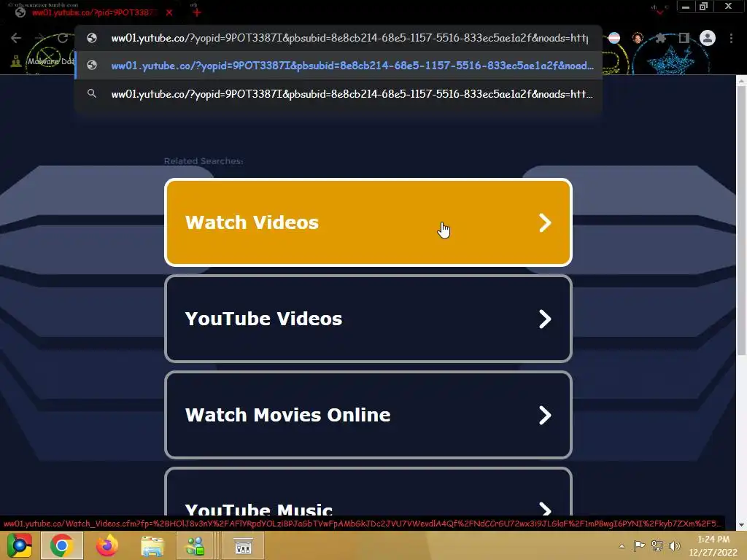Open Chrome from the taskbar
747x560 pixels.
pyautogui.click(x=62, y=545)
